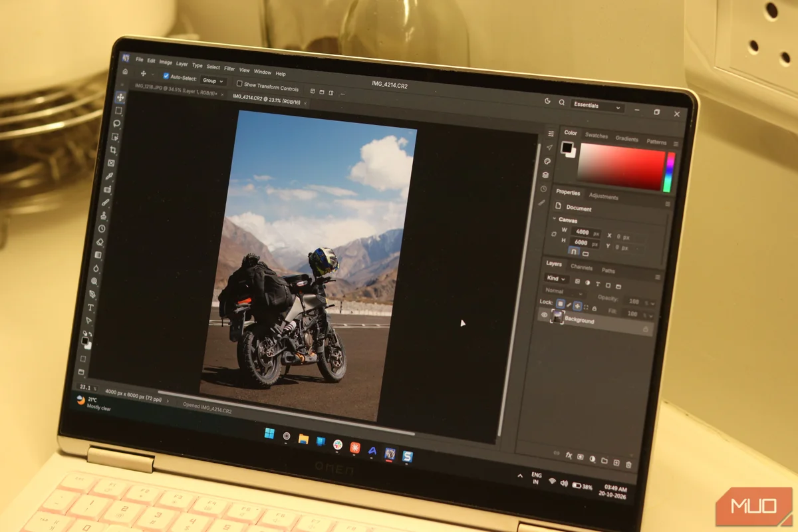This screenshot has width=798, height=532.
Task: Select the Type tool
Action: pyautogui.click(x=91, y=307)
